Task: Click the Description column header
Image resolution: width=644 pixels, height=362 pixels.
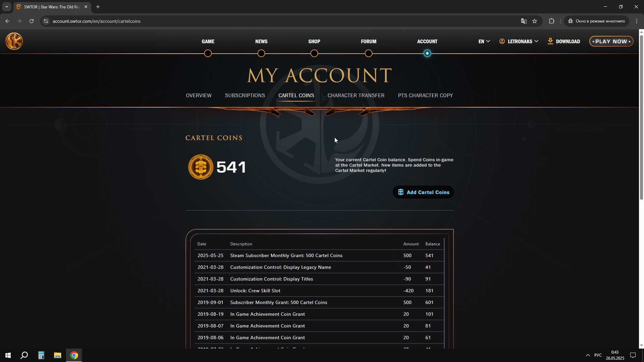Action: (x=241, y=244)
